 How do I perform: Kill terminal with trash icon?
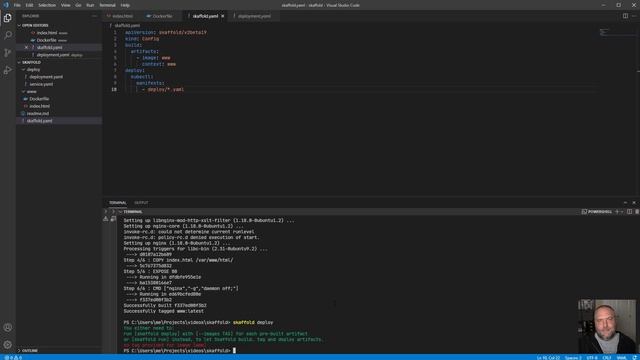(637, 212)
